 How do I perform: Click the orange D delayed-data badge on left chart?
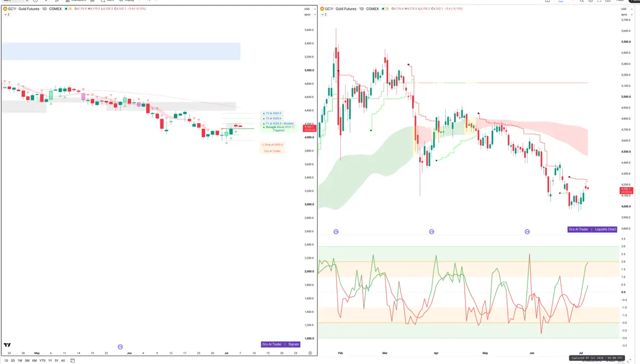pyautogui.click(x=71, y=9)
